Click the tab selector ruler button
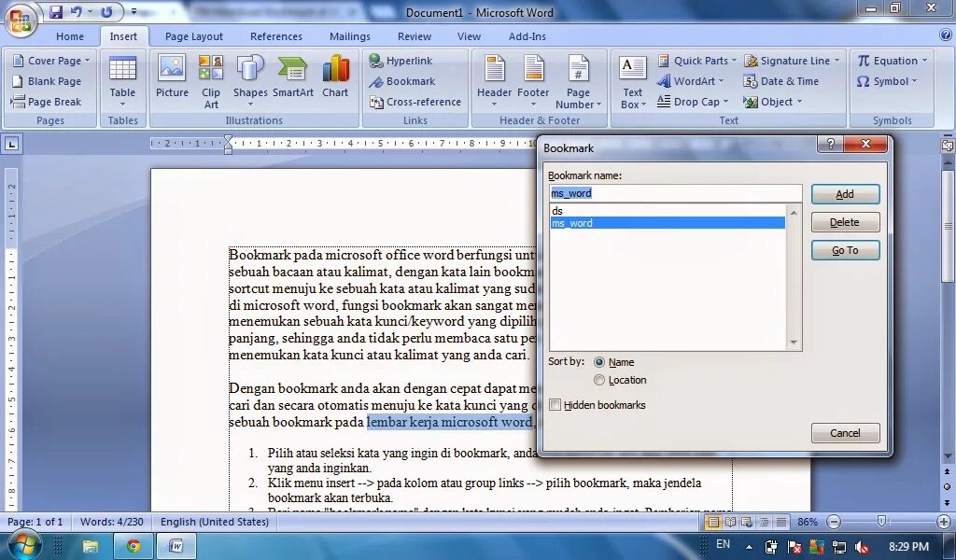The height and width of the screenshot is (560, 956). (11, 145)
